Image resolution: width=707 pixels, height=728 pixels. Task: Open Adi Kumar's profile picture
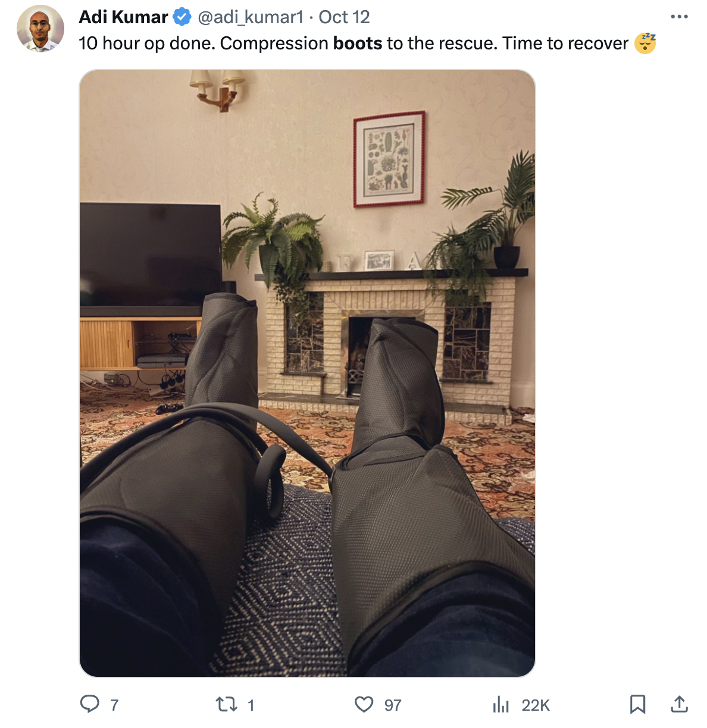coord(40,29)
